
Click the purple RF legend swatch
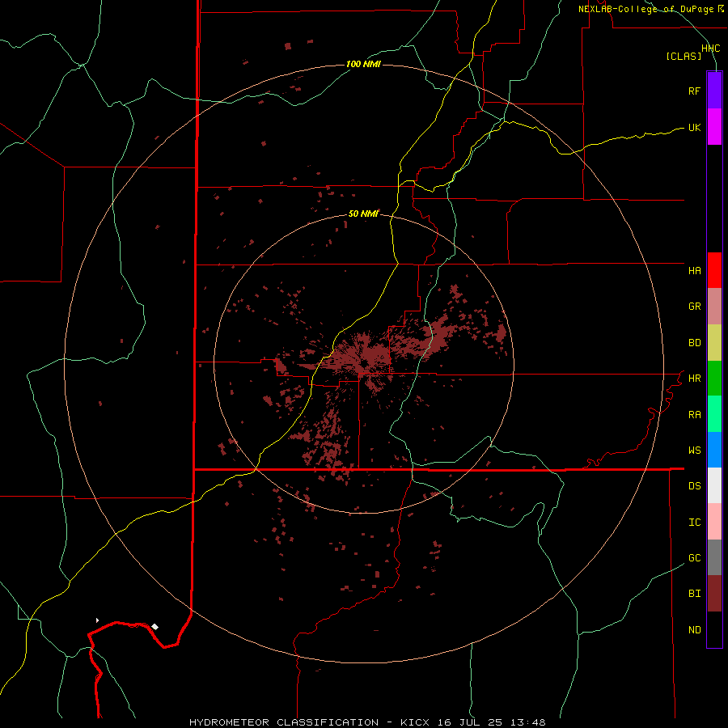[x=714, y=91]
